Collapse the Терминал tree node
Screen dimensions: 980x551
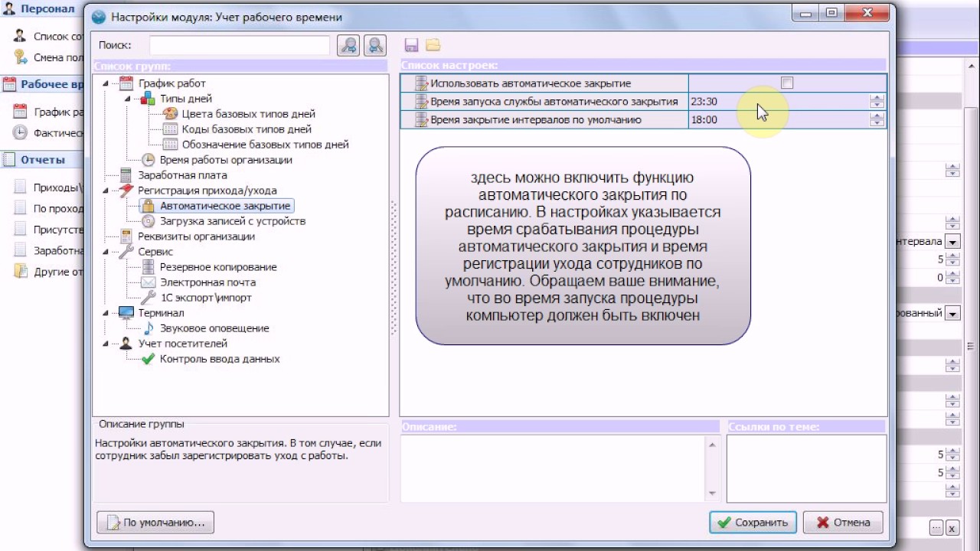106,313
